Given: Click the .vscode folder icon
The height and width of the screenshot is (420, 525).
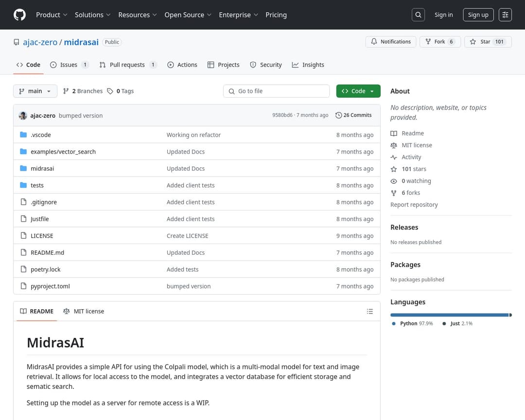Looking at the screenshot, I should coord(23,135).
